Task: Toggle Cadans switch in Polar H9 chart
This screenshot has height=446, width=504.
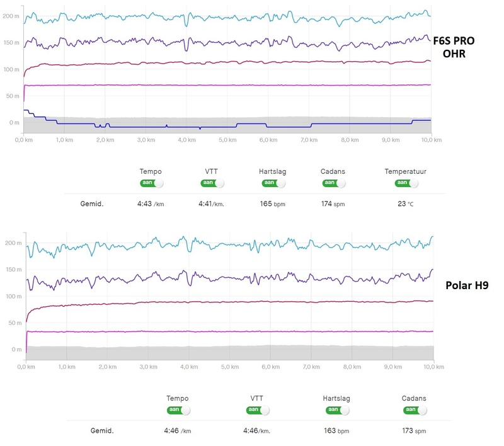Action: coord(415,410)
